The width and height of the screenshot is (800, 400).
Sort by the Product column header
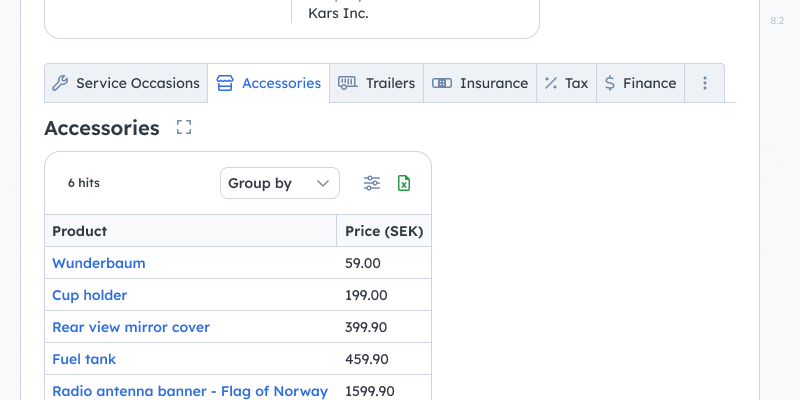tap(80, 231)
